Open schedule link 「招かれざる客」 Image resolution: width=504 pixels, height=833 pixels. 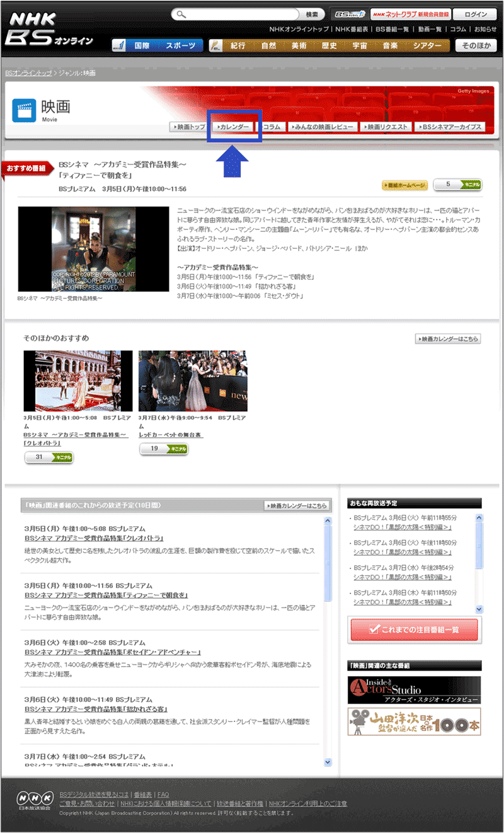coord(96,709)
